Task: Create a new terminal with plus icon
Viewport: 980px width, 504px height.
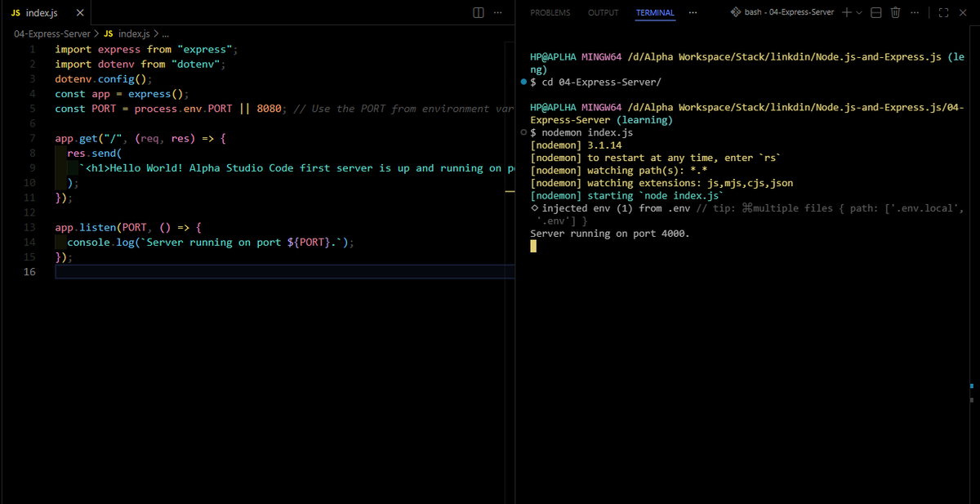Action: pos(847,12)
